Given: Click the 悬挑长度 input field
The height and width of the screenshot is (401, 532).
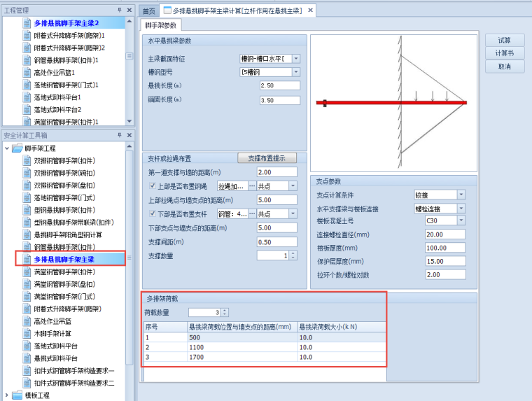Looking at the screenshot, I should click(x=269, y=85).
